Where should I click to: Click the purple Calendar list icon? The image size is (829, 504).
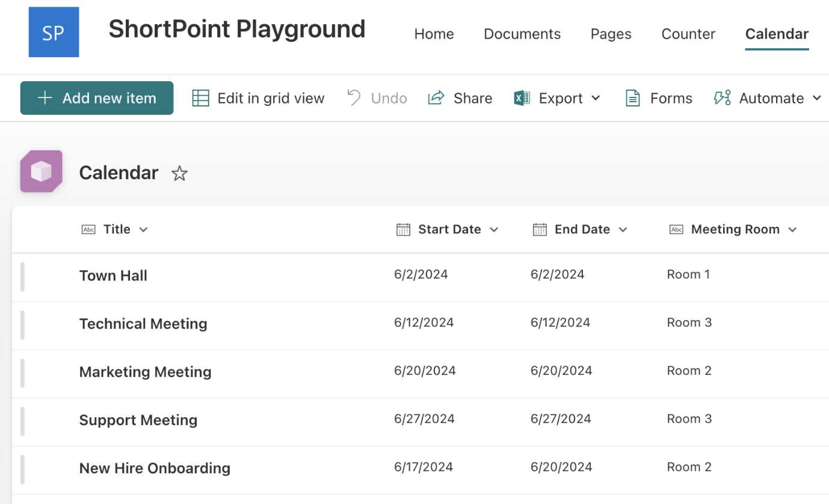(x=41, y=171)
